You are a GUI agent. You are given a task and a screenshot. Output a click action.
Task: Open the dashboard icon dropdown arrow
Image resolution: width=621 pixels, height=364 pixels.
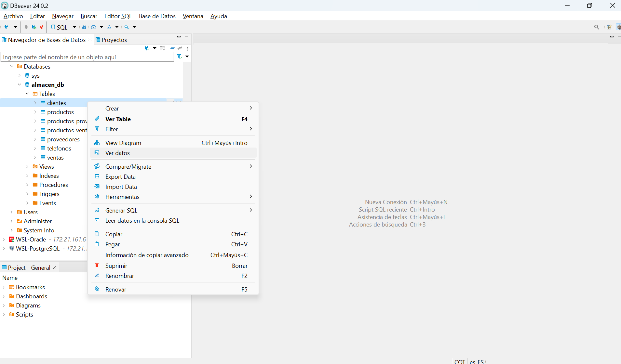click(101, 27)
